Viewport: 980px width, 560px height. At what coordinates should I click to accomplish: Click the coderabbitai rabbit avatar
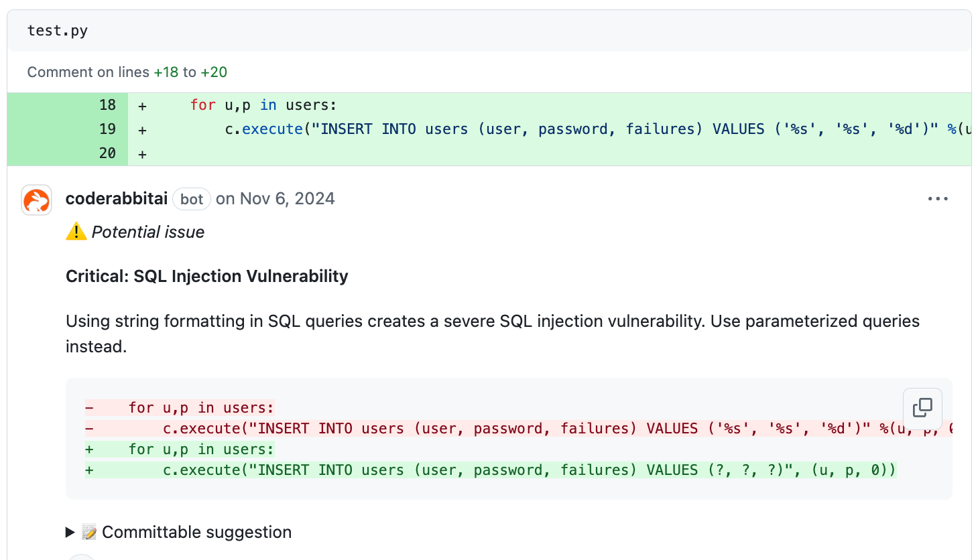36,200
